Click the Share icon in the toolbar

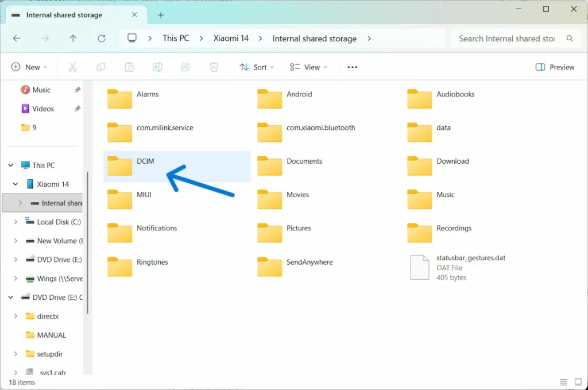pyautogui.click(x=185, y=67)
